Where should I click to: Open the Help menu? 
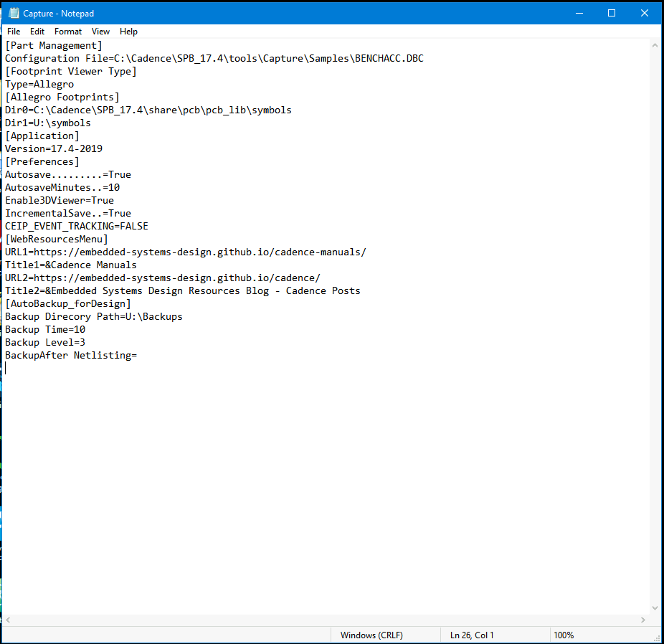[x=128, y=32]
